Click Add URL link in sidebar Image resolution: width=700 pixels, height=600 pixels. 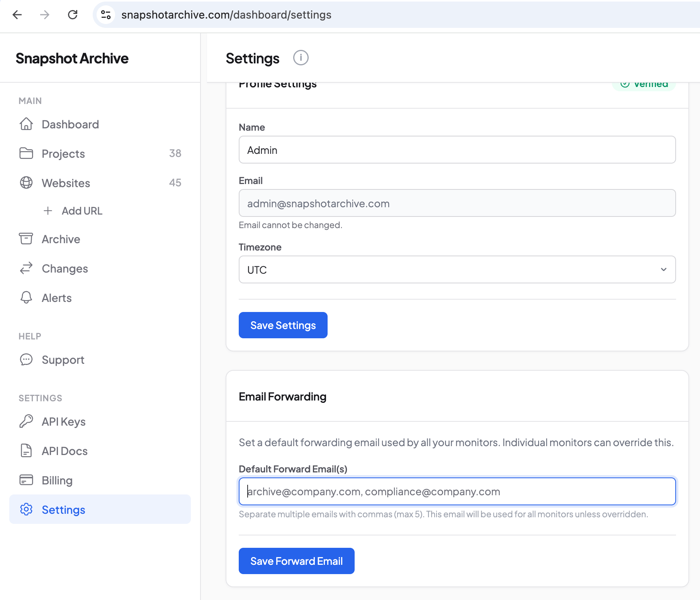point(82,211)
